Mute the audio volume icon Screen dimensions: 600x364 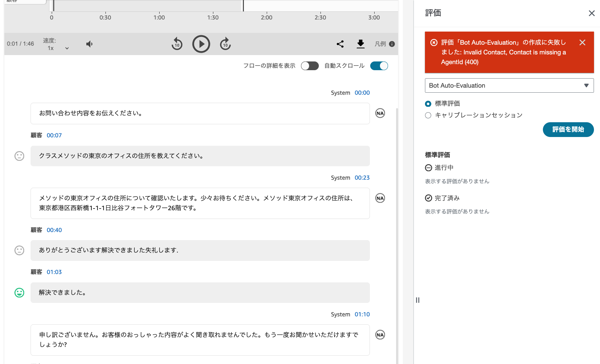[89, 44]
